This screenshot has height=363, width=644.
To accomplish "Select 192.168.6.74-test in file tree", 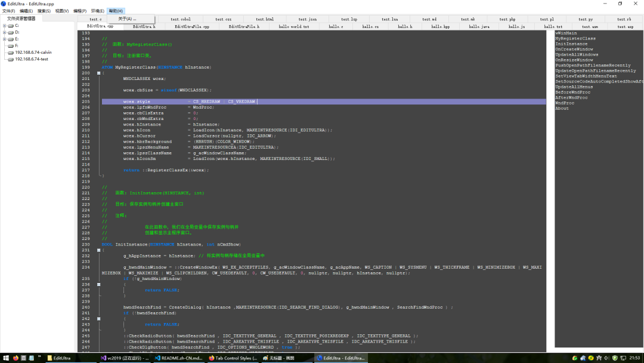I will [32, 59].
